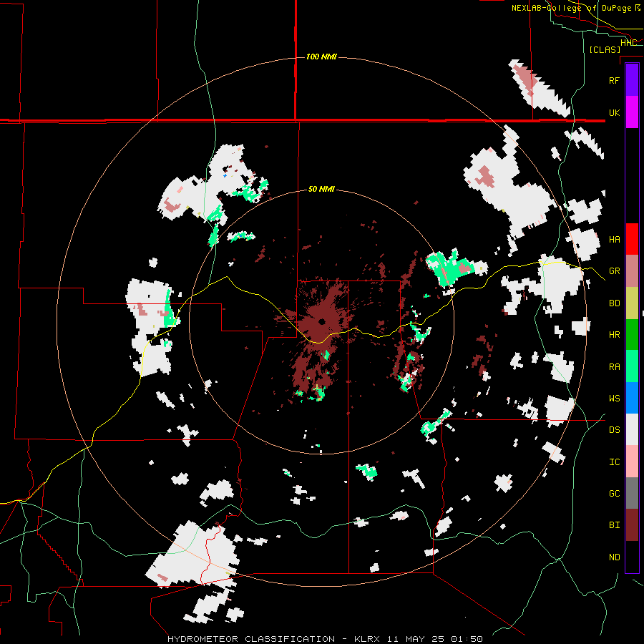This screenshot has height=644, width=644.
Task: Click the "[CLAS]" units label
Action: pyautogui.click(x=605, y=49)
